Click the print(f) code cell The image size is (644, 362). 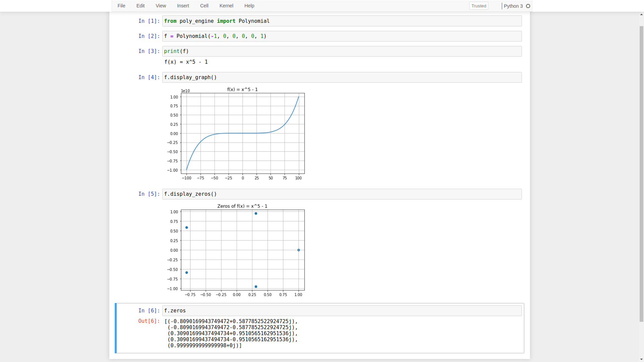(x=342, y=51)
